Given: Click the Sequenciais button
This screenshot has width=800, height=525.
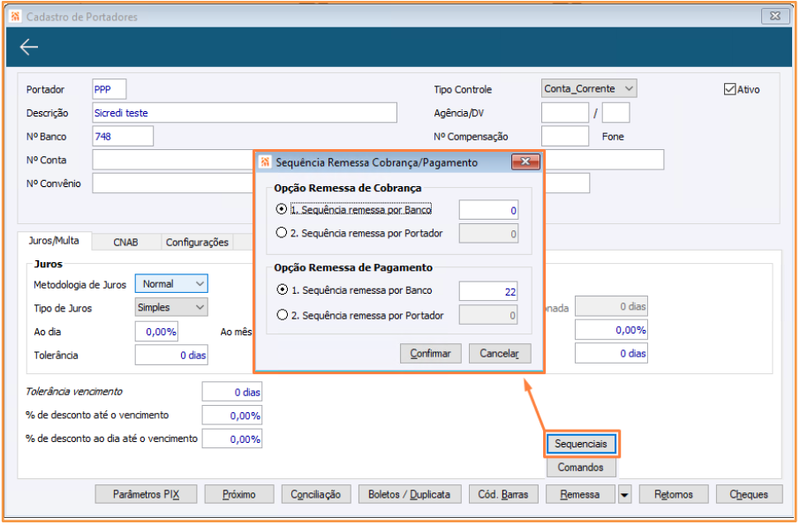Looking at the screenshot, I should [581, 444].
